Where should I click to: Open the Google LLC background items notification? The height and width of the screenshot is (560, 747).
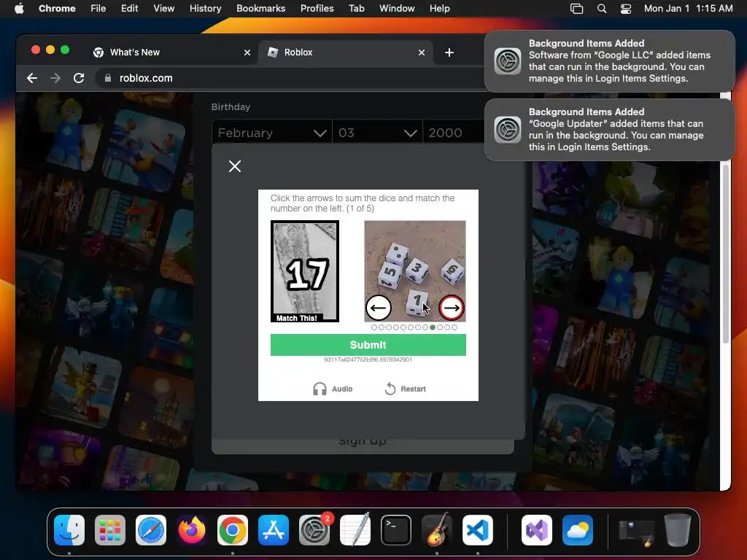(x=609, y=61)
